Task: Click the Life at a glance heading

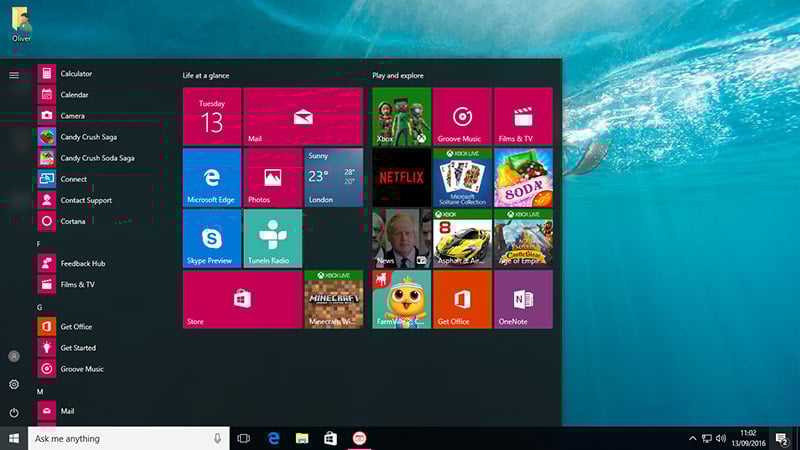Action: point(206,76)
